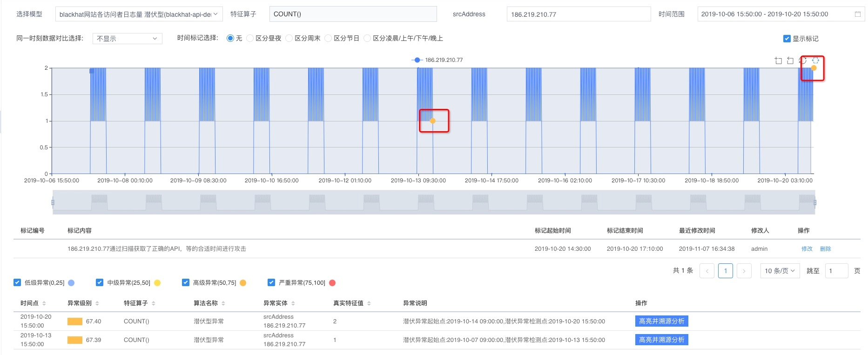Select 区分节日 radio option
The image size is (868, 355).
[x=328, y=38]
